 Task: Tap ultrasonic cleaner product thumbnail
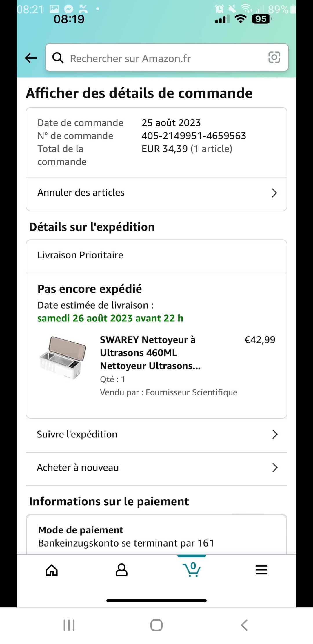pos(63,358)
